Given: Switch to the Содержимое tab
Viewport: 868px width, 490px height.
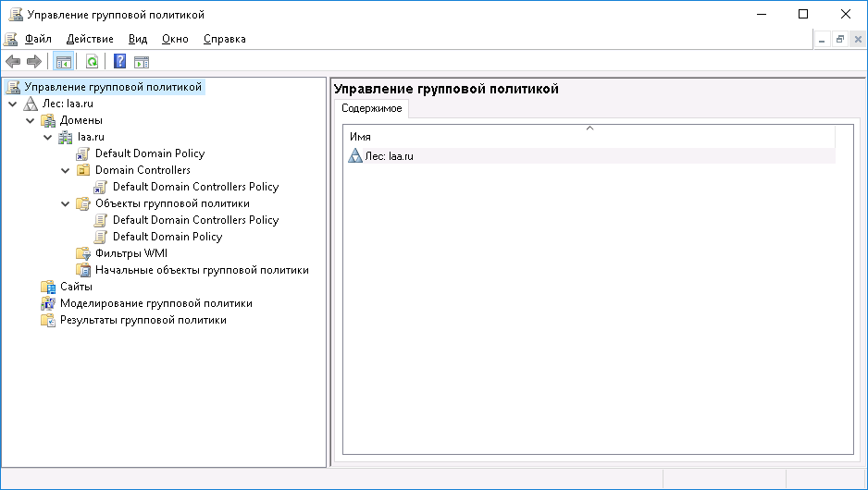Looking at the screenshot, I should pos(371,109).
